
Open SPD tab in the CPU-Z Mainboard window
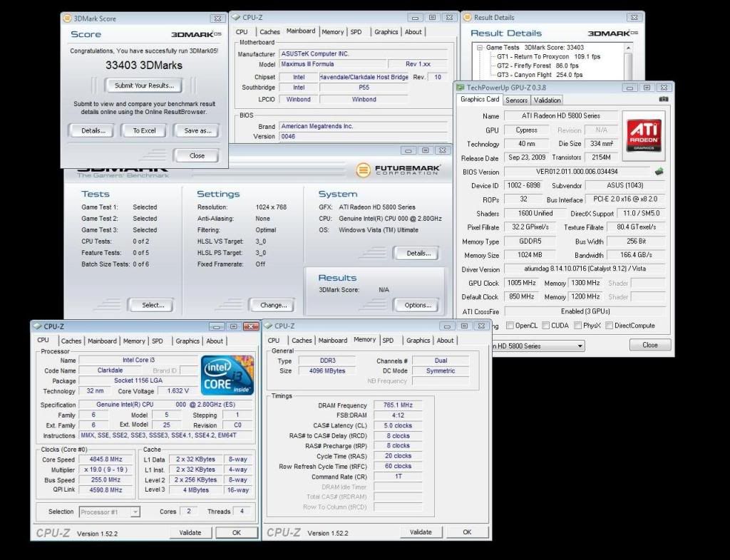pyautogui.click(x=356, y=31)
